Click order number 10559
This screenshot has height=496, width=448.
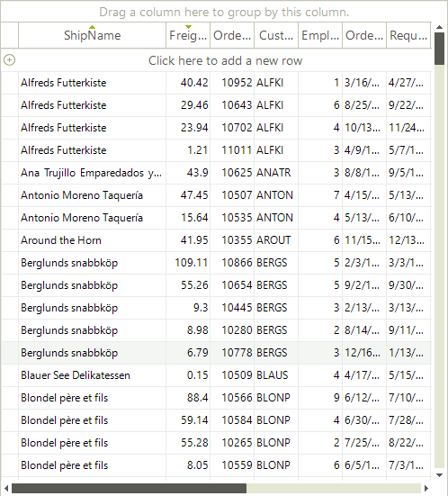237,465
